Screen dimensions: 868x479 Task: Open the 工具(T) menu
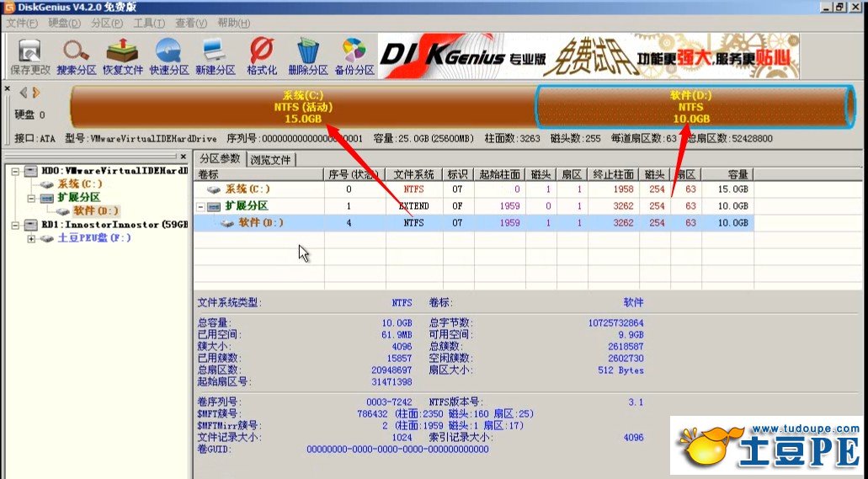149,24
